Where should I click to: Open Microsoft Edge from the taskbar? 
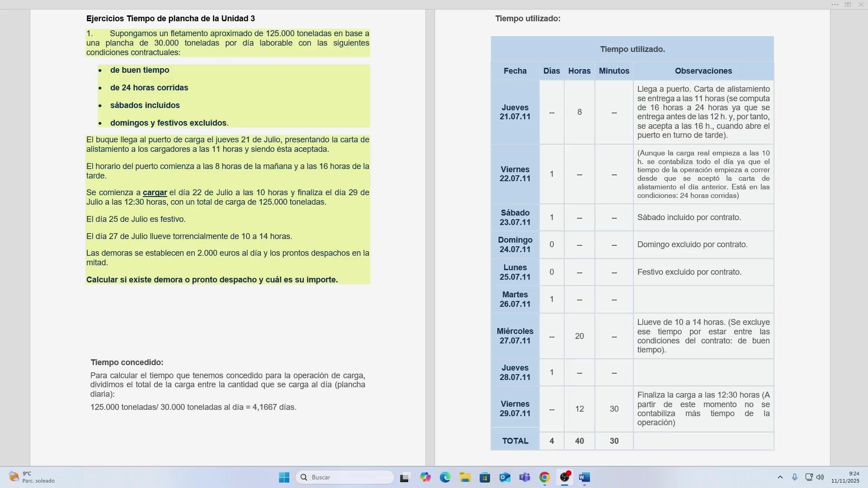click(x=445, y=478)
